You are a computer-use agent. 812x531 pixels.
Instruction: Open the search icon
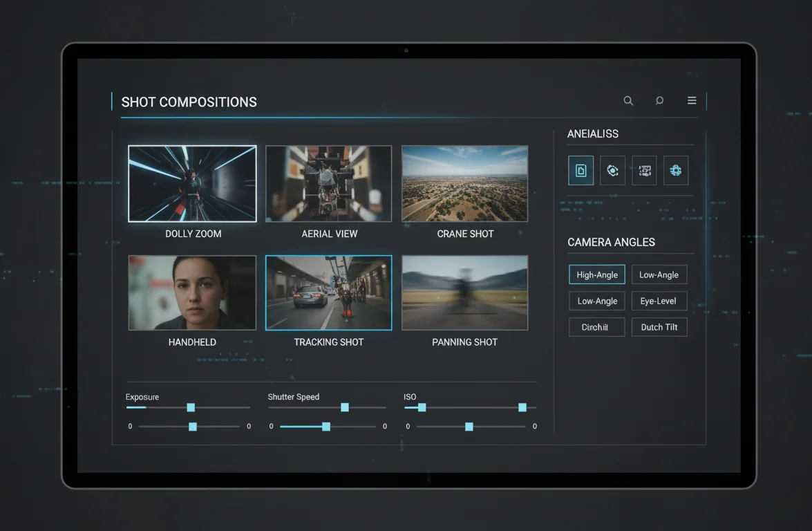(628, 100)
